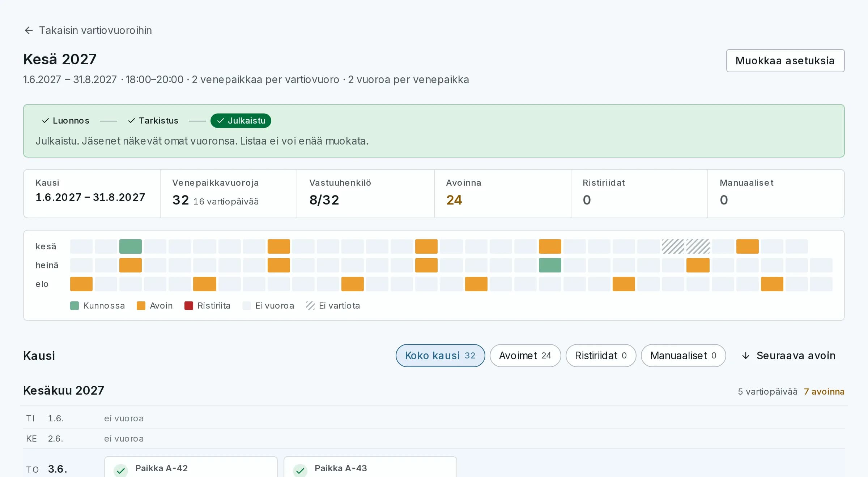This screenshot has height=477, width=868.
Task: Click the checkmark icon next to Tarkistus
Action: click(132, 121)
